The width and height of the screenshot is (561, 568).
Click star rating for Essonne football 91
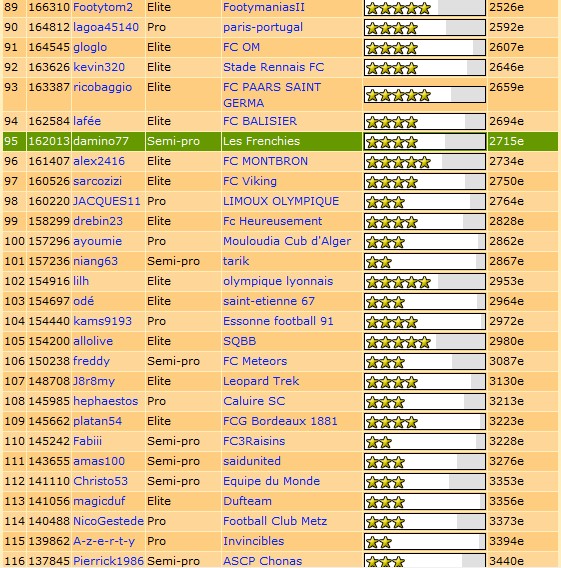point(424,322)
